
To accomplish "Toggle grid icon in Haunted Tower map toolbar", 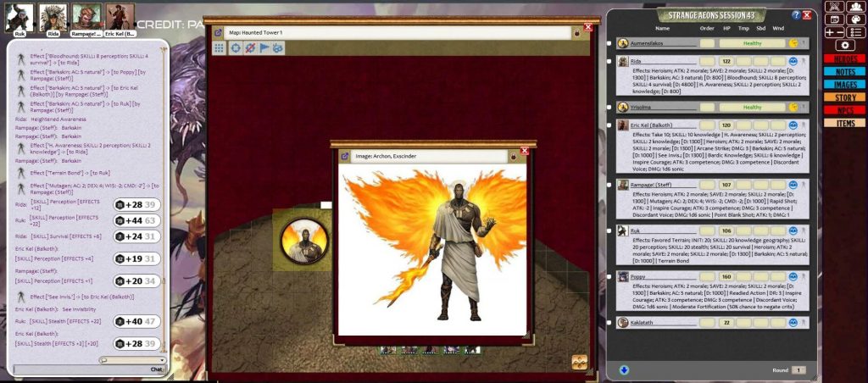I will (220, 48).
